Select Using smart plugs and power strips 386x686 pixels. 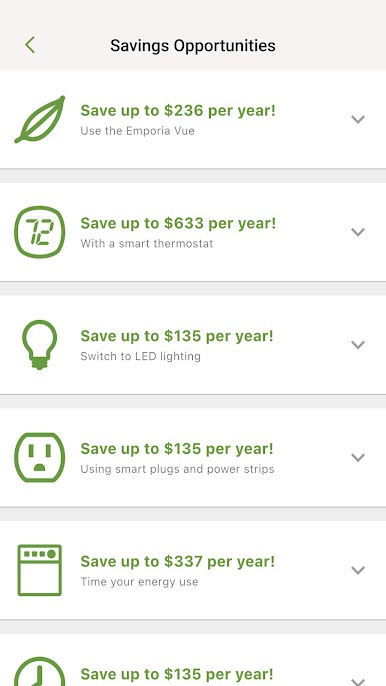(177, 469)
